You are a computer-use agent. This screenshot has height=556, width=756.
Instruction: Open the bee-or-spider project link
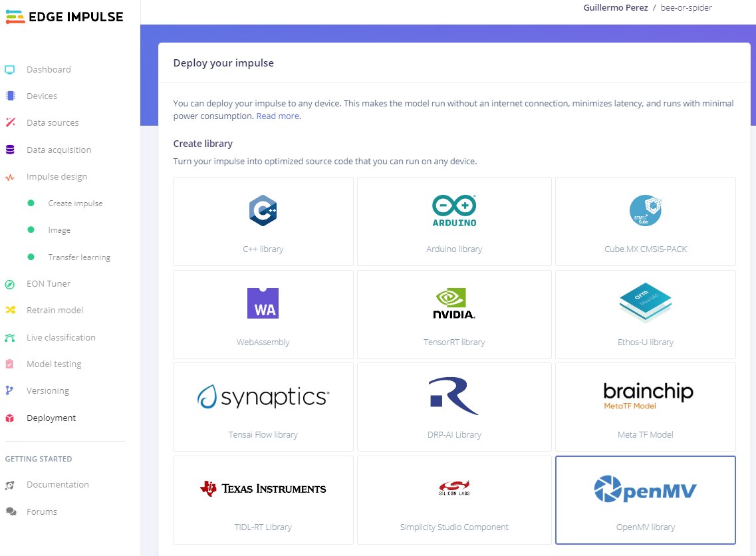(686, 8)
